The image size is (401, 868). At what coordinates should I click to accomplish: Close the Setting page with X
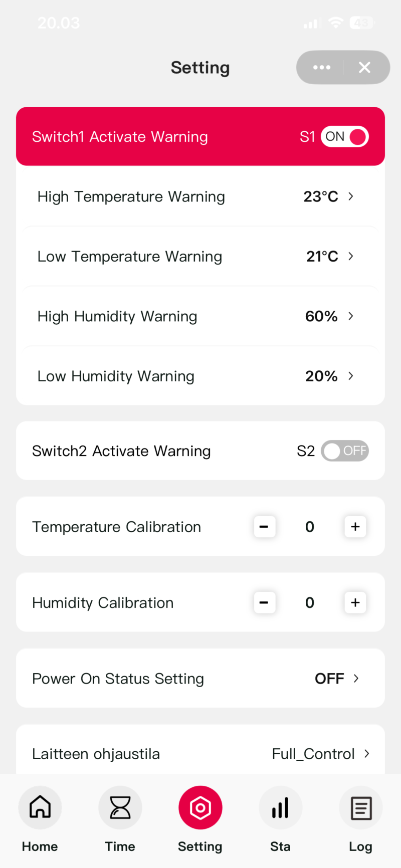(365, 67)
